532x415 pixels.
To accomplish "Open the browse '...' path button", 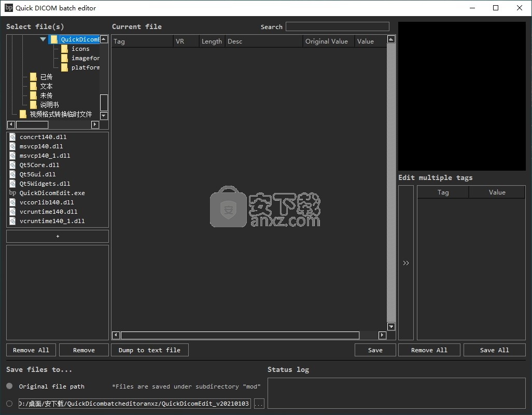I will pos(259,404).
